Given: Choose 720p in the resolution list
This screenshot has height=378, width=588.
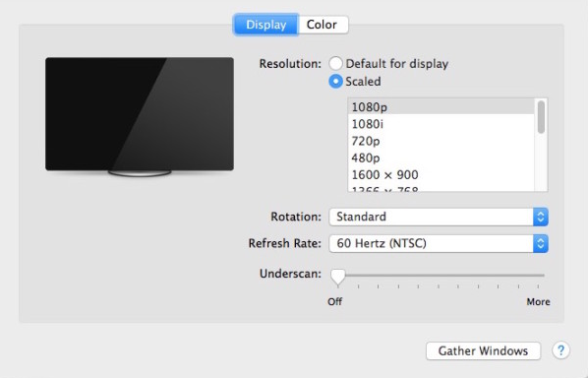Looking at the screenshot, I should (441, 141).
